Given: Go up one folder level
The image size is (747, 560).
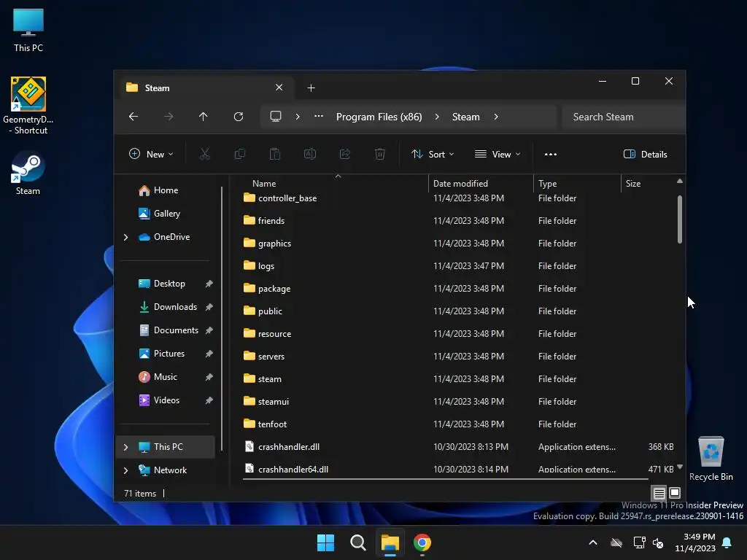Looking at the screenshot, I should (204, 117).
